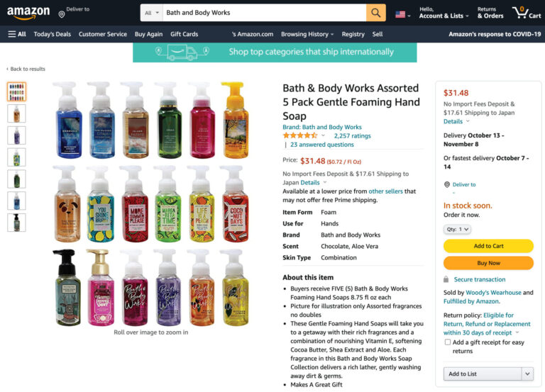545x392 pixels.
Task: Expand the Add to List arrow
Action: click(527, 374)
